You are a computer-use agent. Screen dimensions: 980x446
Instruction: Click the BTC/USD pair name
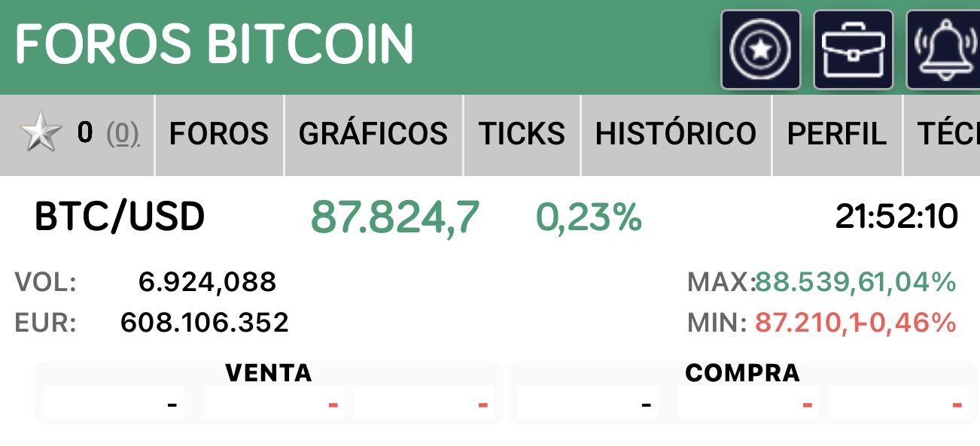(120, 217)
